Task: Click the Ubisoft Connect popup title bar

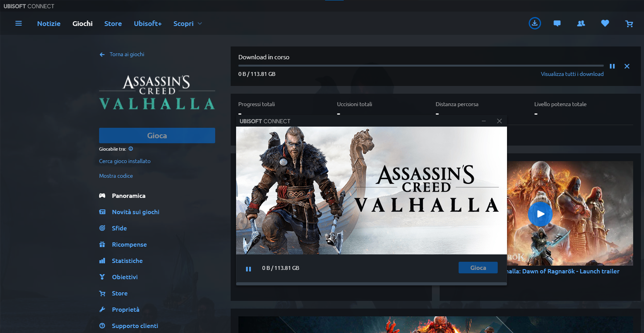Action: tap(372, 121)
